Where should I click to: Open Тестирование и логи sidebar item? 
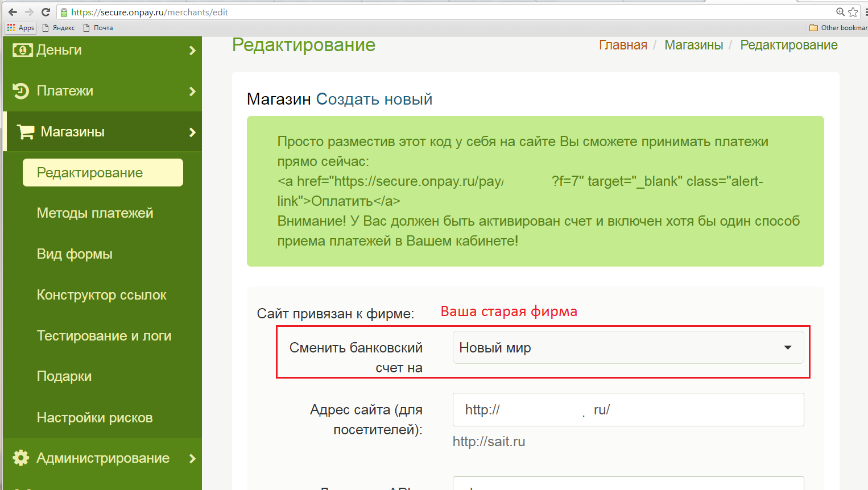(x=104, y=336)
